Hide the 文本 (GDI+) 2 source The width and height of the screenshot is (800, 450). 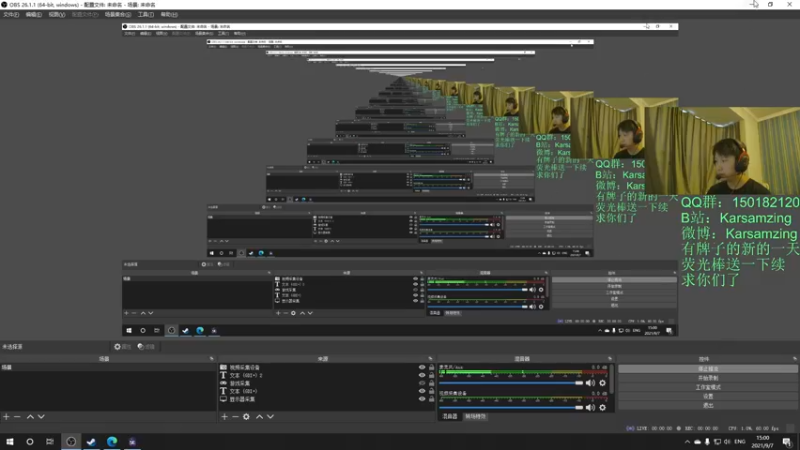tap(422, 376)
